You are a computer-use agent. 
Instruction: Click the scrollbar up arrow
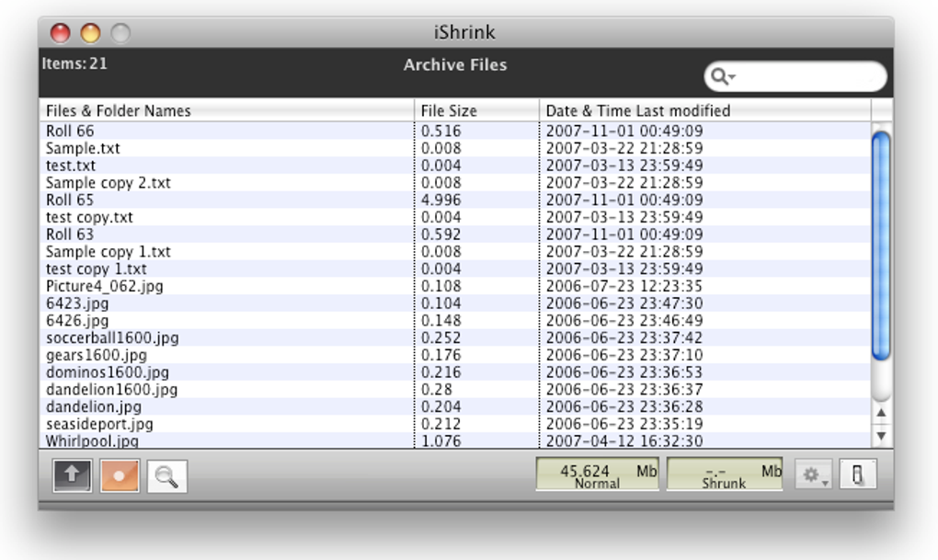[881, 413]
